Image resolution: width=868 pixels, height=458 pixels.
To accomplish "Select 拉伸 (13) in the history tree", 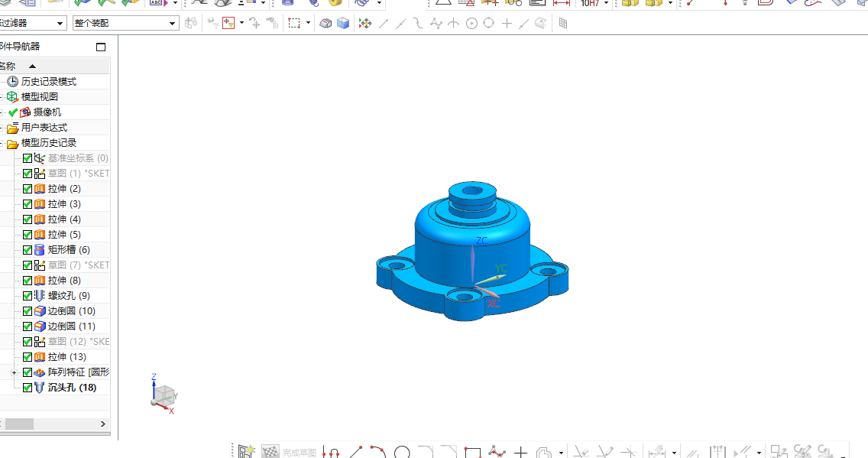I will pos(67,357).
